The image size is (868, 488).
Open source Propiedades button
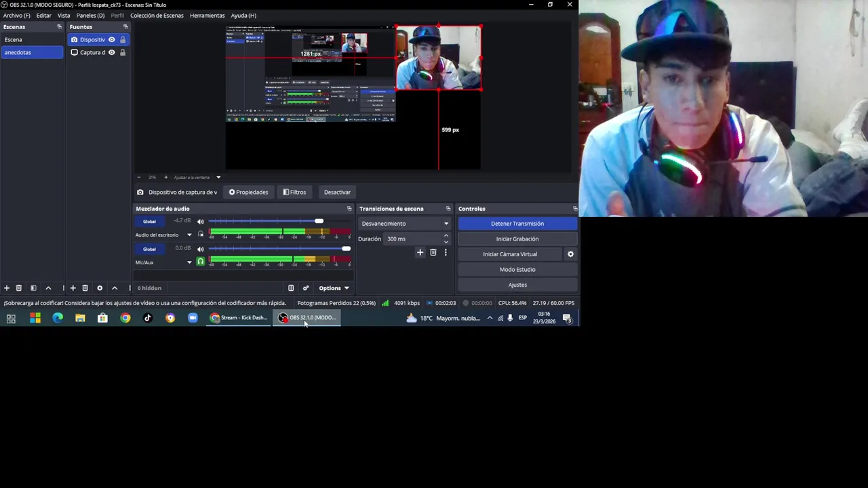(x=248, y=192)
